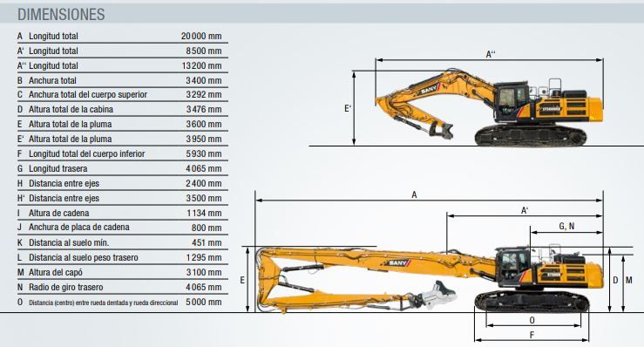Select the value 800 mm
The image size is (644, 347).
point(207,228)
